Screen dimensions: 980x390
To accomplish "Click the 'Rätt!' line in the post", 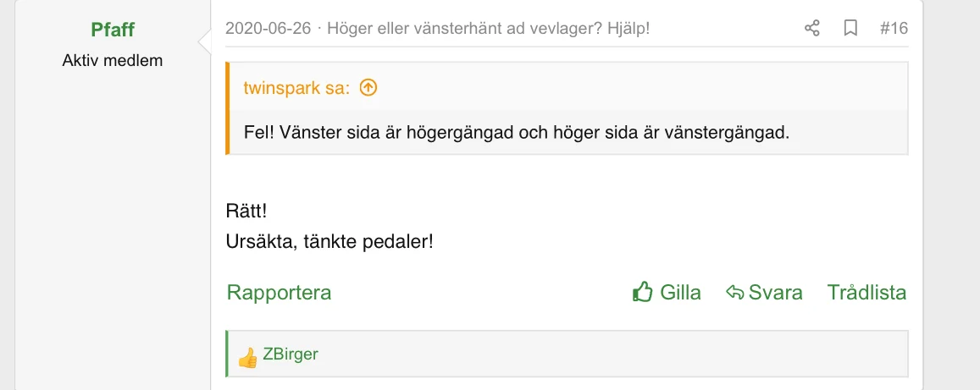I will tap(246, 211).
